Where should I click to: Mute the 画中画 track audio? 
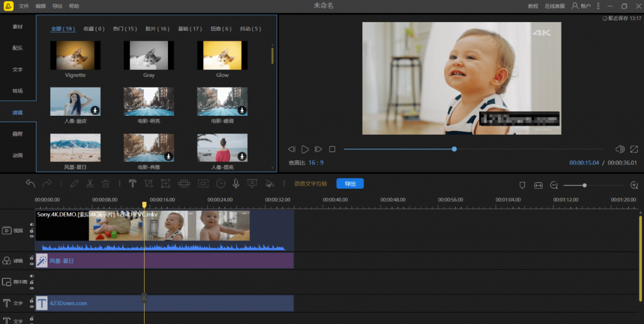point(31,276)
